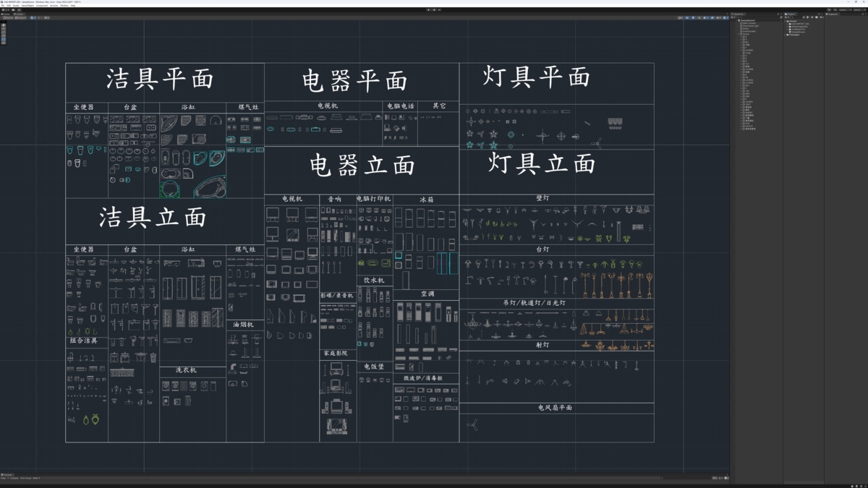Toggle hidden objects visibility in Scene toolbar
The width and height of the screenshot is (868, 488).
click(x=712, y=17)
